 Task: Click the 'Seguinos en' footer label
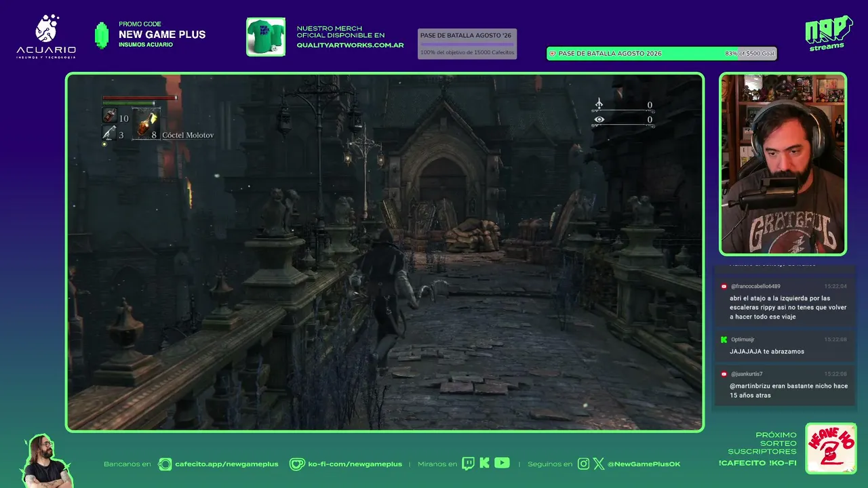[550, 464]
